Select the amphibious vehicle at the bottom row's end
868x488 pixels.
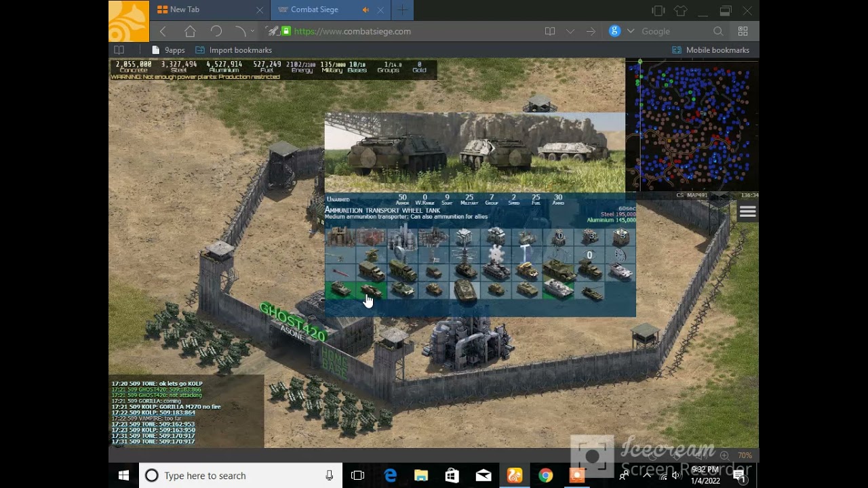pos(592,292)
